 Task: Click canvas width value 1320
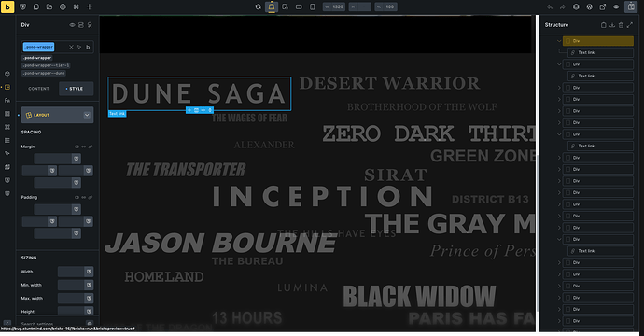click(338, 7)
